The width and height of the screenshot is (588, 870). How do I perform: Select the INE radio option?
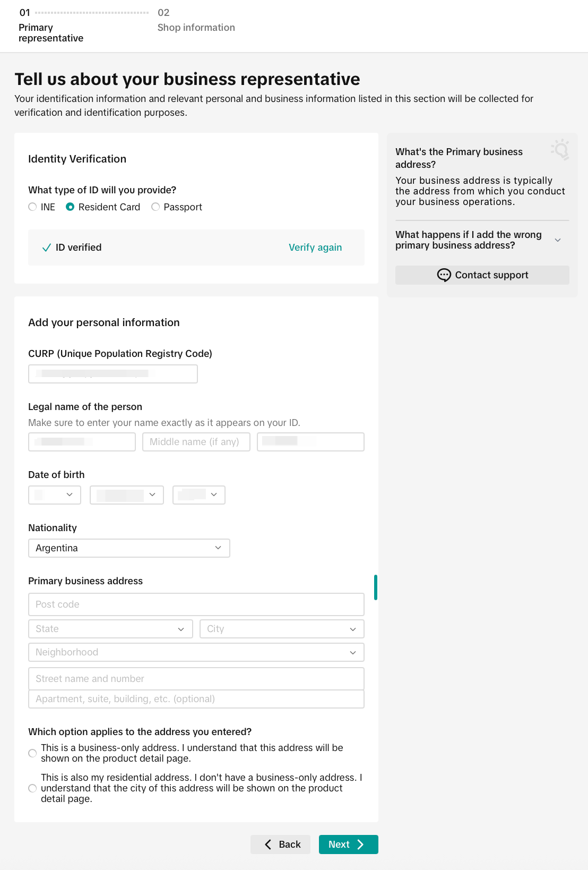point(32,207)
